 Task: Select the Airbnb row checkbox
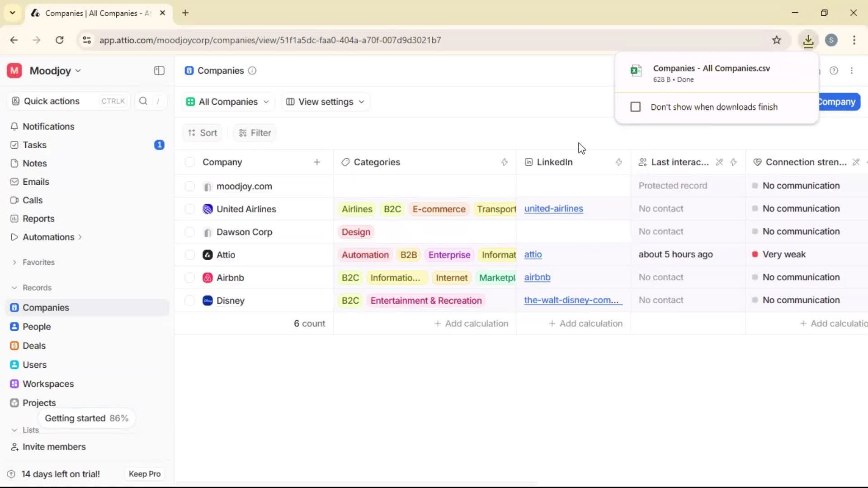(189, 277)
